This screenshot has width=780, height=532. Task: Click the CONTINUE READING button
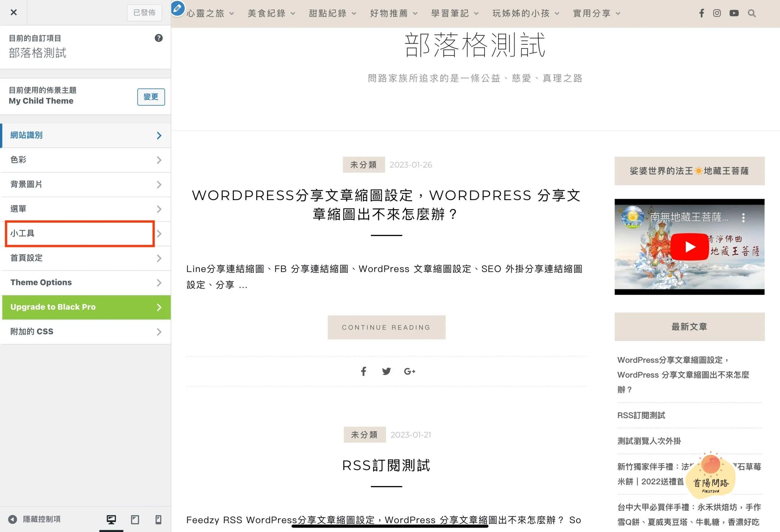386,327
